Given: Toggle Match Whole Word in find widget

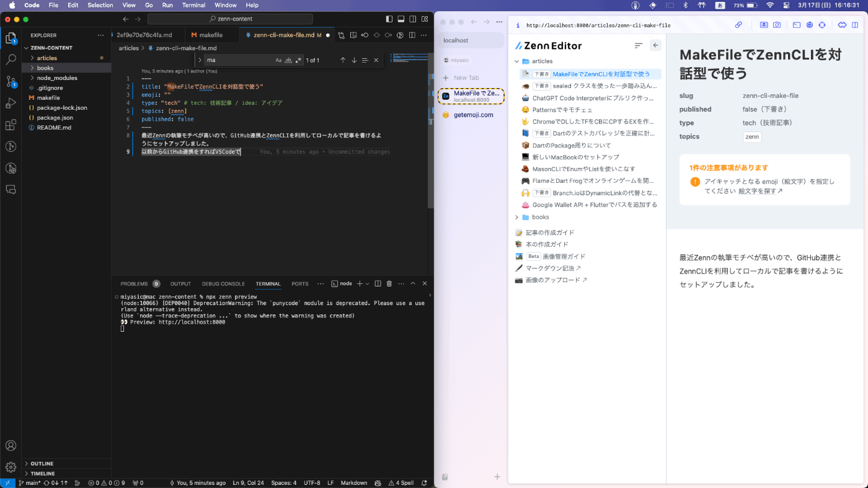Looking at the screenshot, I should (288, 60).
